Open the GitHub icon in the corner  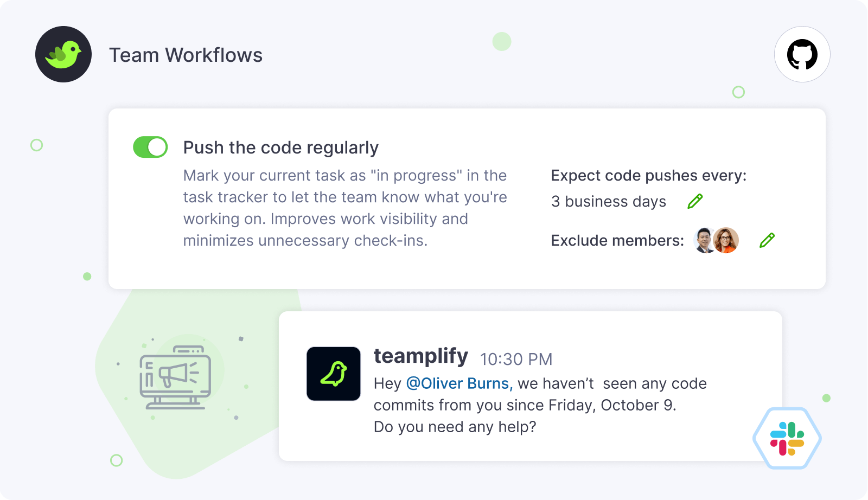click(x=802, y=54)
